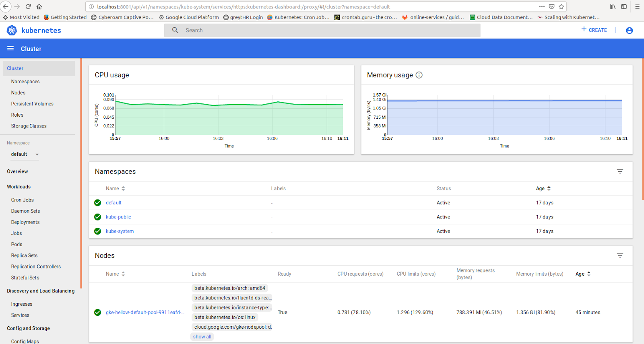Open the kube-public namespace link

click(118, 217)
